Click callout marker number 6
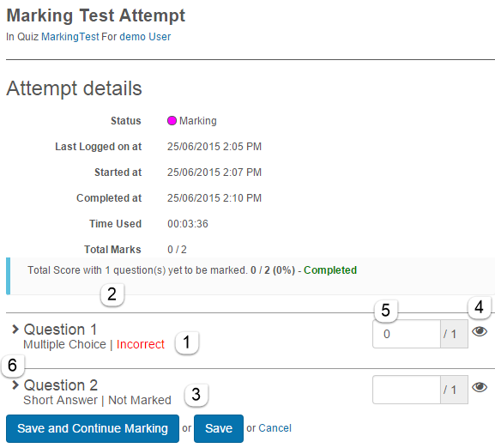Screen dimensions: 495x448 [x=13, y=366]
